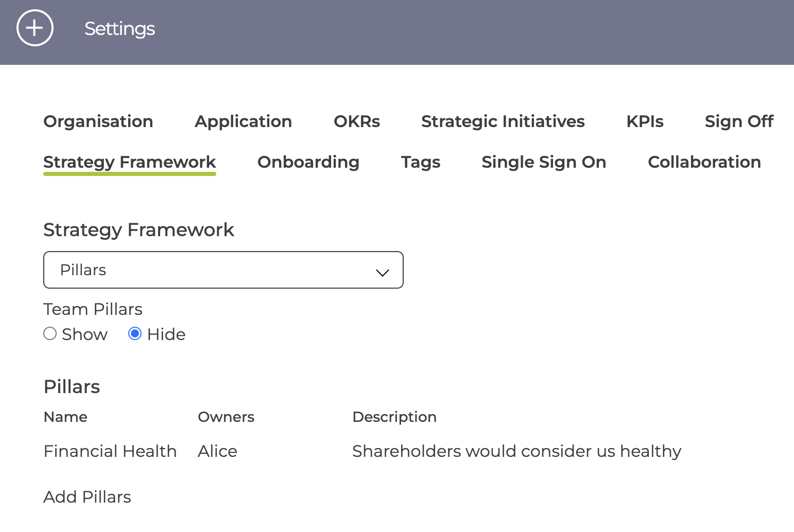This screenshot has width=794, height=532.
Task: Open the Collaboration tab
Action: pos(704,162)
